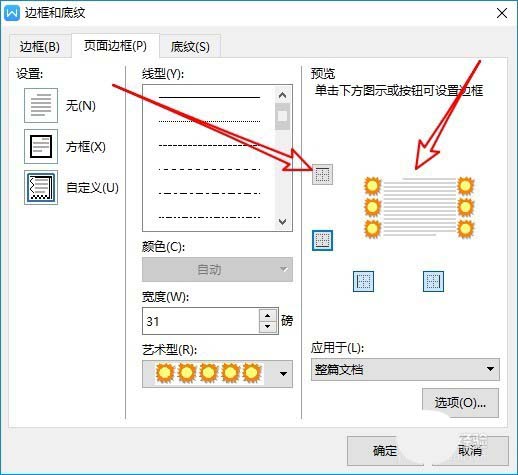Open the 颜色 color dropdown

[217, 269]
